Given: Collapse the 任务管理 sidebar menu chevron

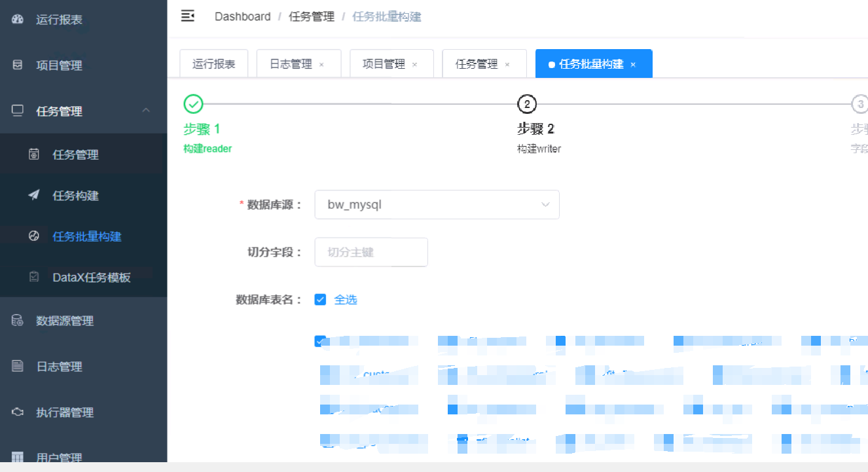Looking at the screenshot, I should click(147, 111).
